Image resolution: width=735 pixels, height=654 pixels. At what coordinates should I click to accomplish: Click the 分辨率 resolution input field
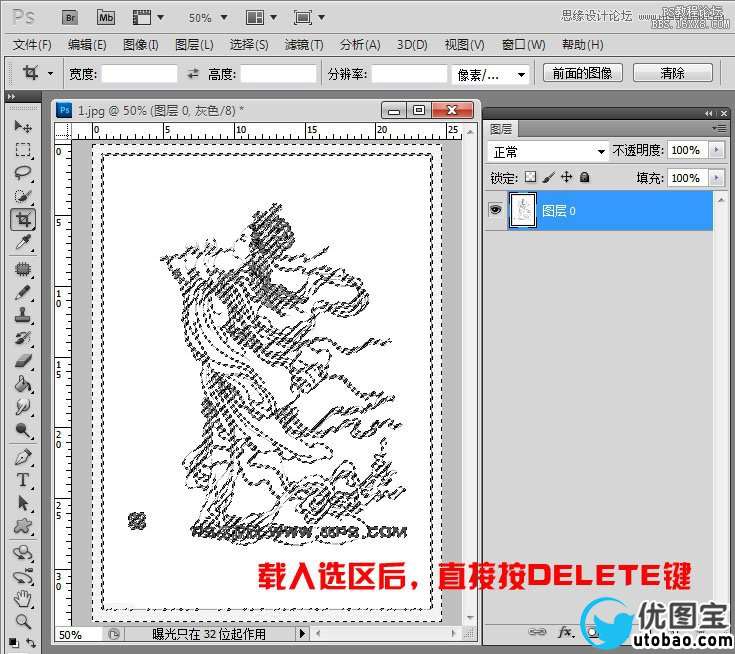[409, 74]
